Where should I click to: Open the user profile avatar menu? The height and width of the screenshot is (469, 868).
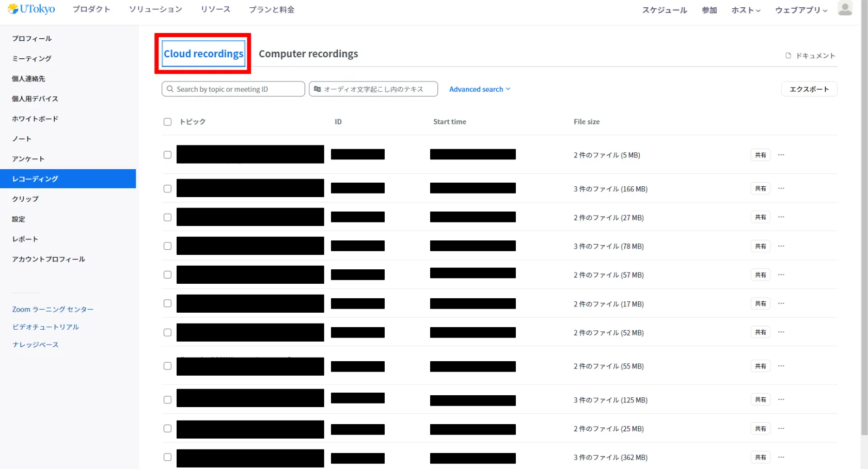point(845,9)
